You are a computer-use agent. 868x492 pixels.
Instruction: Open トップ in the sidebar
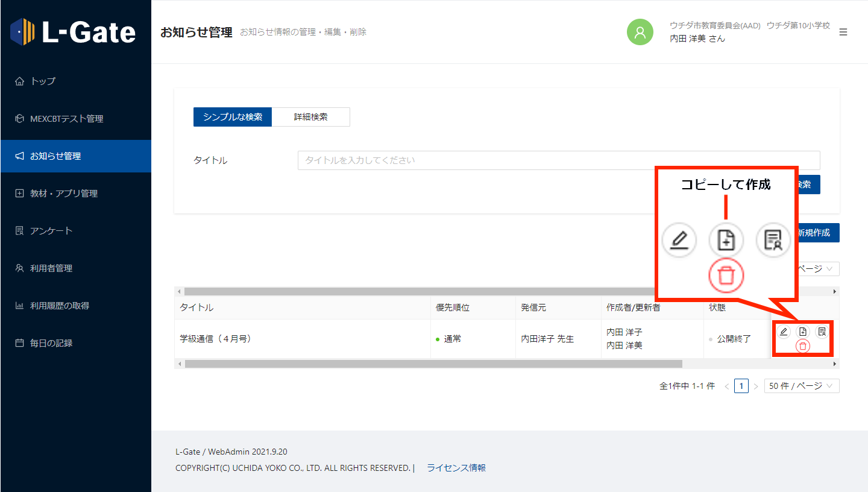43,81
